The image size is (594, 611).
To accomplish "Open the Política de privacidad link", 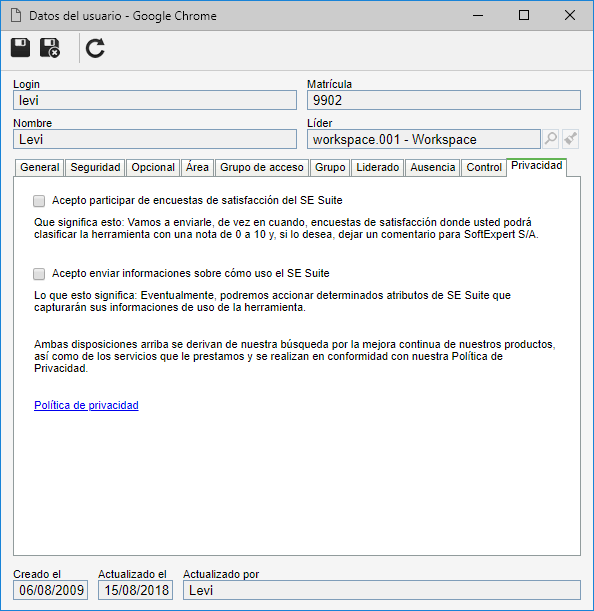I will [86, 405].
